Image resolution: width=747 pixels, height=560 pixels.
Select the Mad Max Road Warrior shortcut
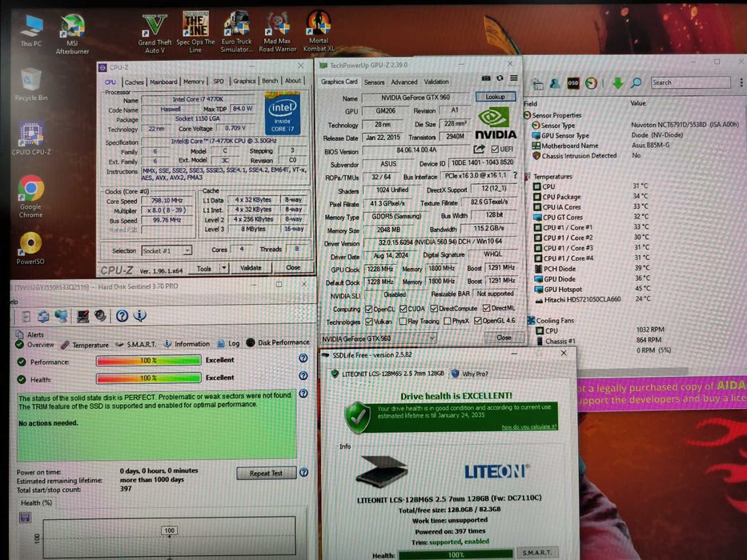coord(278,32)
